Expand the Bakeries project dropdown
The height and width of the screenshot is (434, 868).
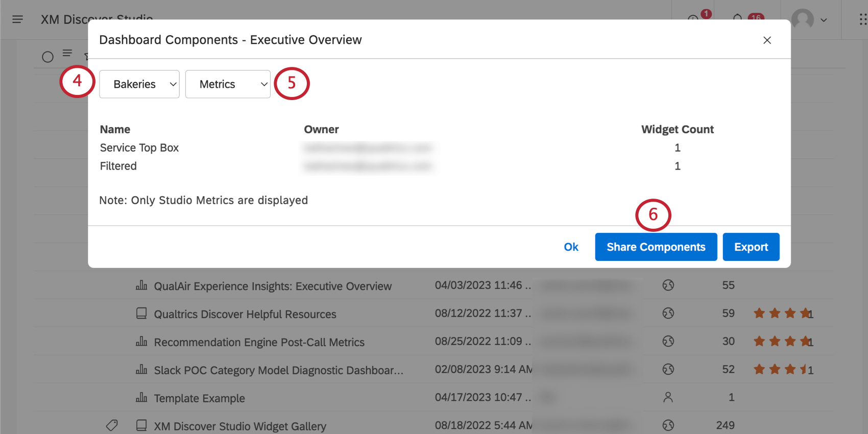pyautogui.click(x=139, y=84)
